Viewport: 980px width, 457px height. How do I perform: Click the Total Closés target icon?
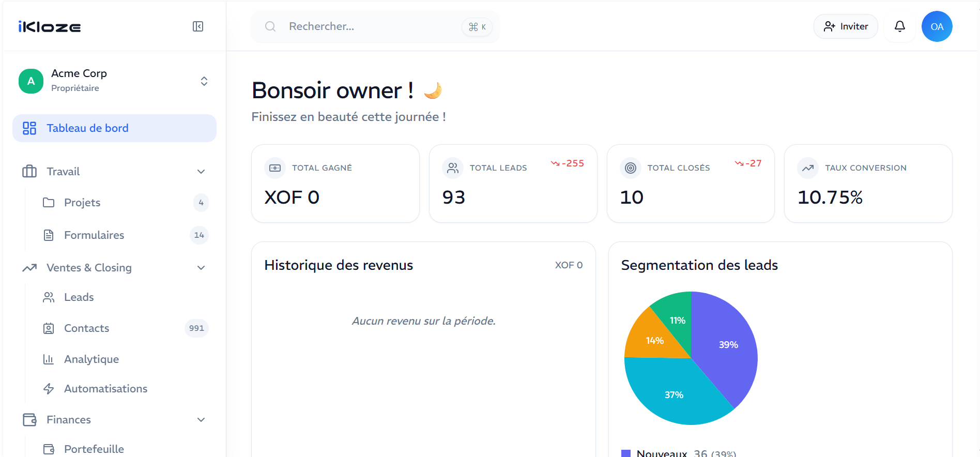coord(631,168)
